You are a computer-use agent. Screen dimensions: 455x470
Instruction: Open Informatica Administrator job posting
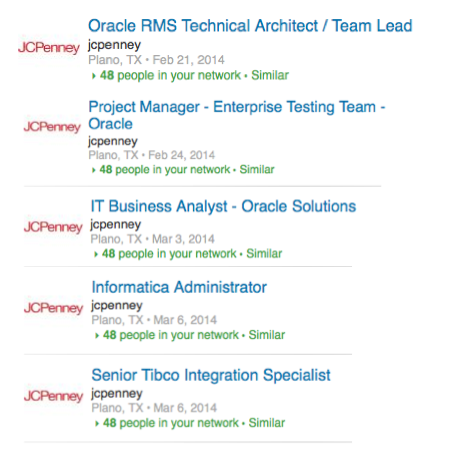[179, 287]
